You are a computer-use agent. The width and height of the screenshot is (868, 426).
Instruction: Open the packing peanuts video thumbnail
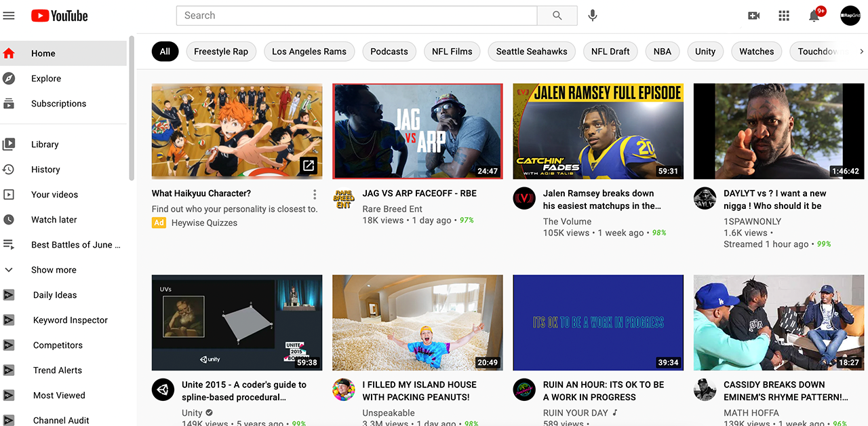[418, 322]
